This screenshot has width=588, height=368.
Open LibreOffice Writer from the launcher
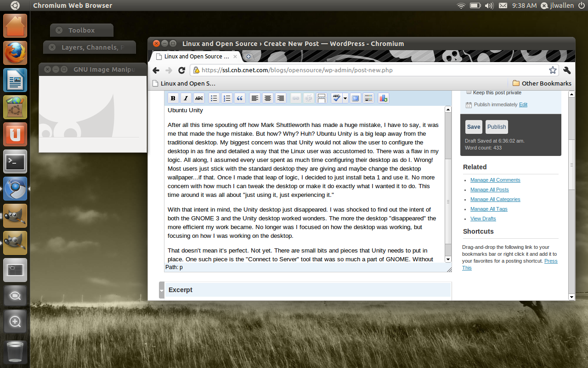(x=15, y=80)
